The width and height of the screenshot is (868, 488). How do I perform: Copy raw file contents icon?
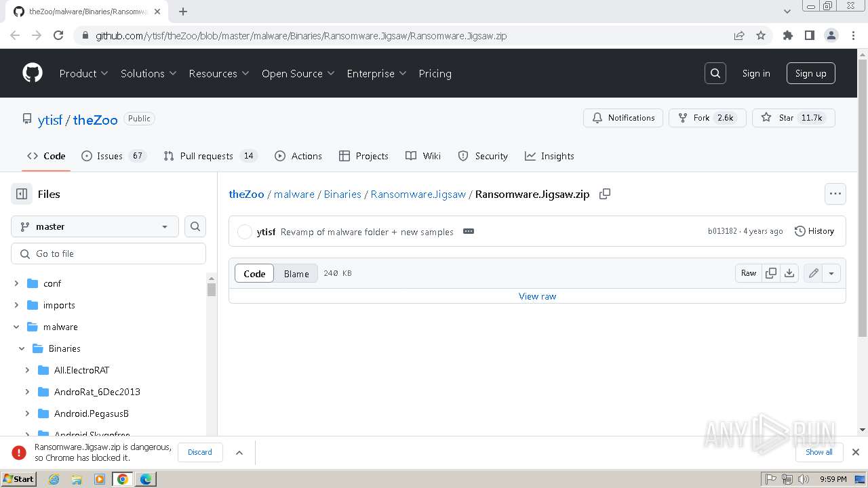tap(771, 273)
